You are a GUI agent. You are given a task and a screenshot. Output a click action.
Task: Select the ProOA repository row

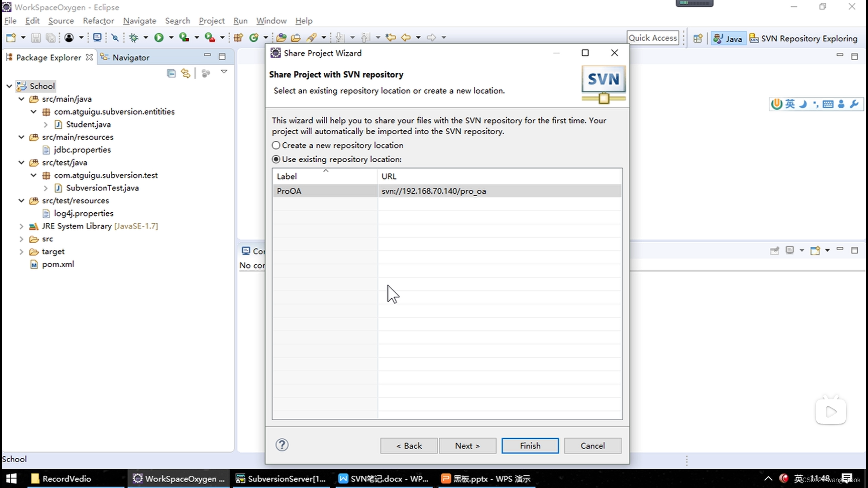(447, 191)
